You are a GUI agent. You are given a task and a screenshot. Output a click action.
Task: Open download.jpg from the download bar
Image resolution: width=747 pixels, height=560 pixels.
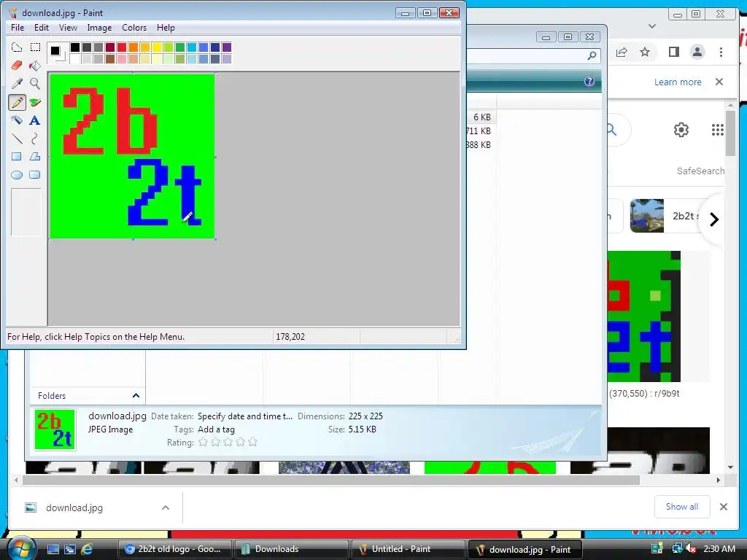point(74,507)
